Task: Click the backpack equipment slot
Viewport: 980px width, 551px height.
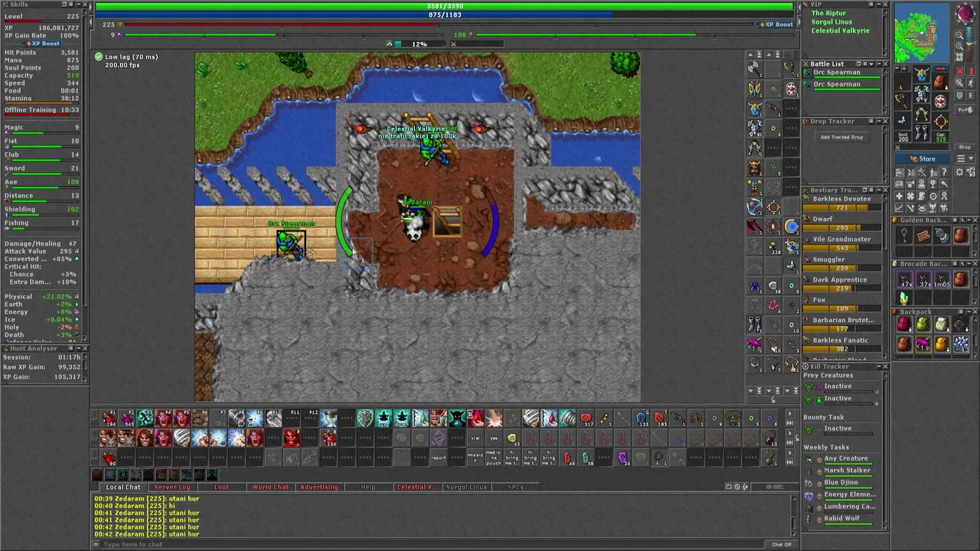Action: pos(940,82)
